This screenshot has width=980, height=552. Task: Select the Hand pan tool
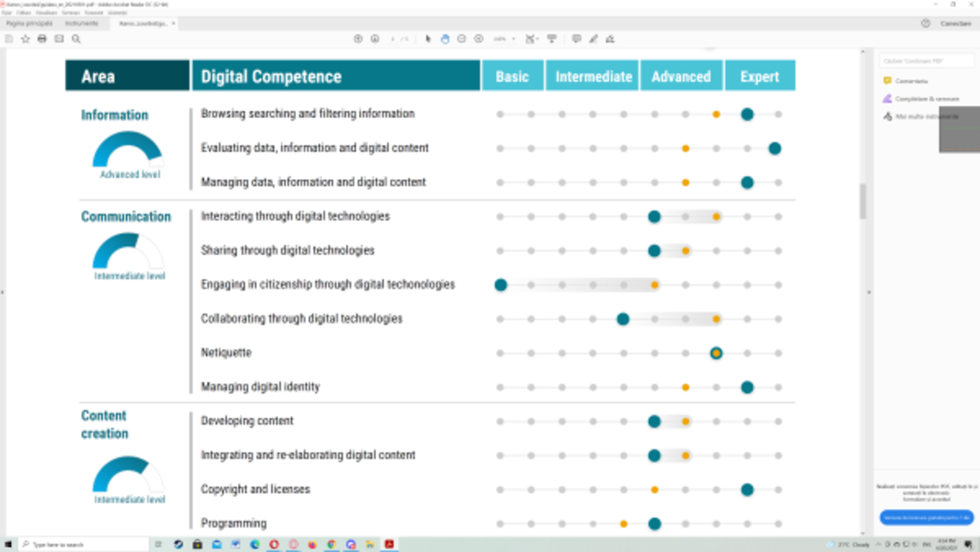click(445, 39)
